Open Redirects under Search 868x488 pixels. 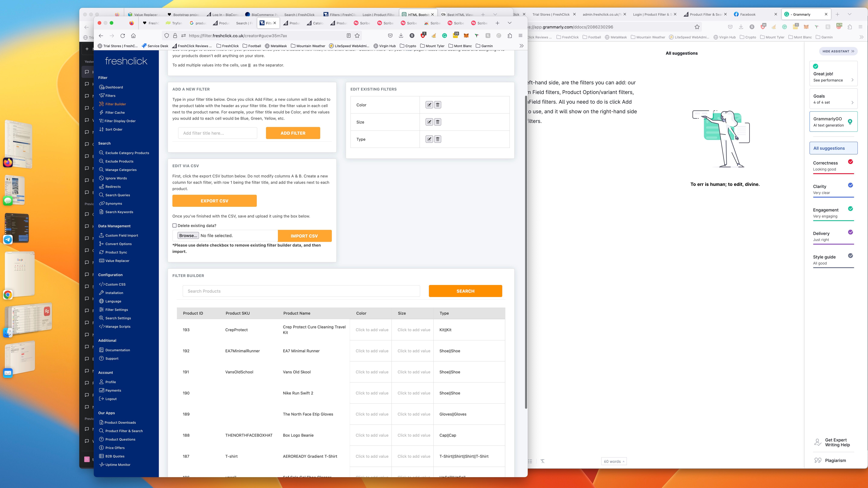[110, 187]
